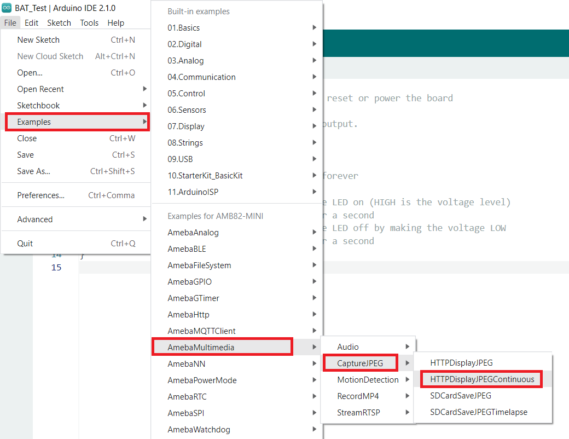Open AmebaWatchdog examples submenu
The height and width of the screenshot is (439, 569).
237,430
